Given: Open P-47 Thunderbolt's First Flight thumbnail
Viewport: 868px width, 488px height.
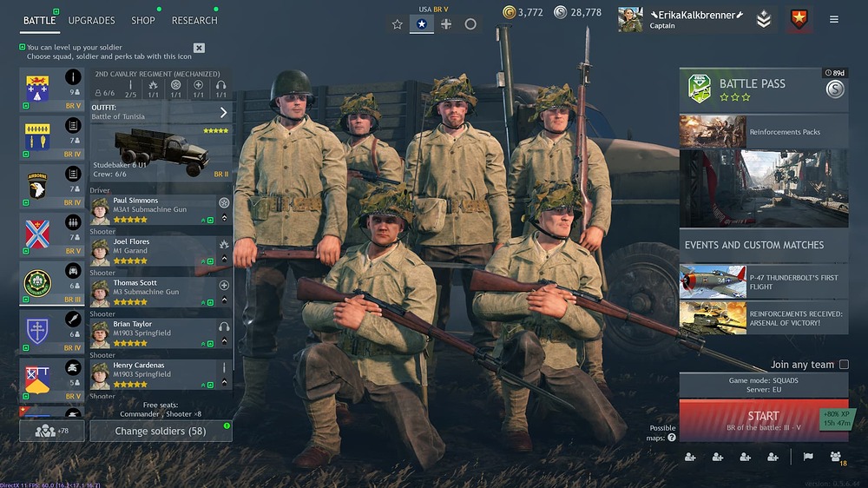Looking at the screenshot, I should tap(713, 282).
